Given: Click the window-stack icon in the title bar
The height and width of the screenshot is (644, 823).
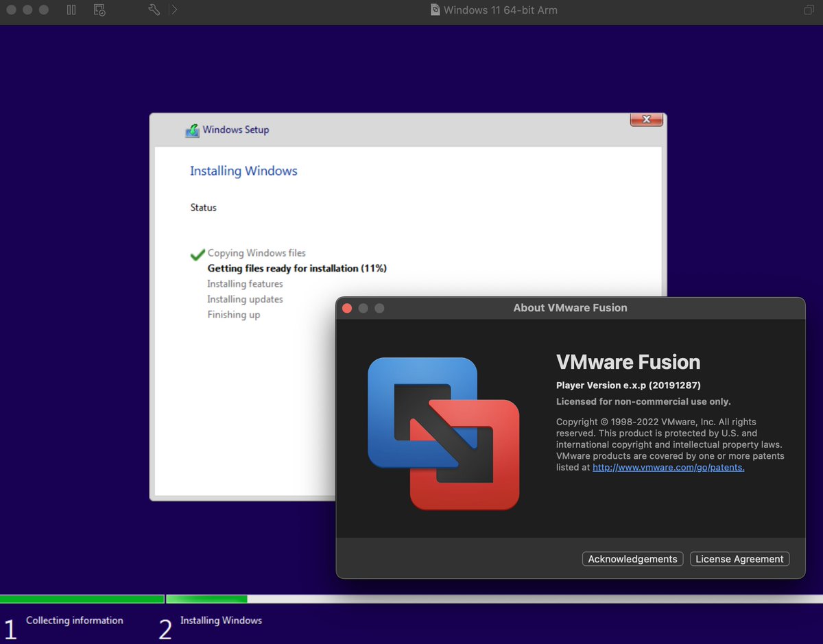Looking at the screenshot, I should click(x=809, y=10).
